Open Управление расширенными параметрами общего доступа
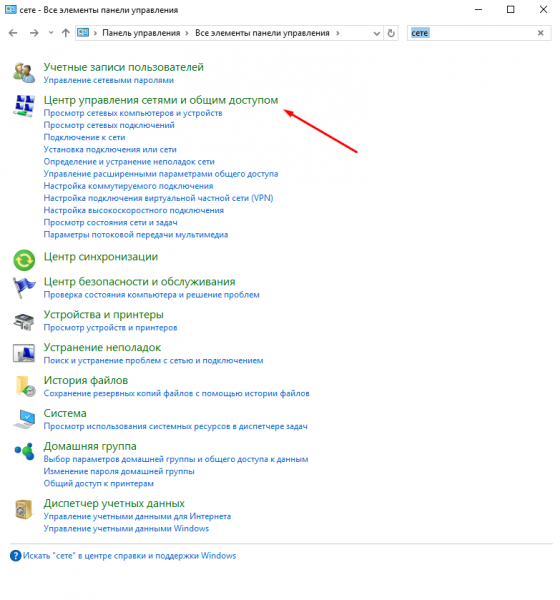This screenshot has height=600, width=560. 161,174
